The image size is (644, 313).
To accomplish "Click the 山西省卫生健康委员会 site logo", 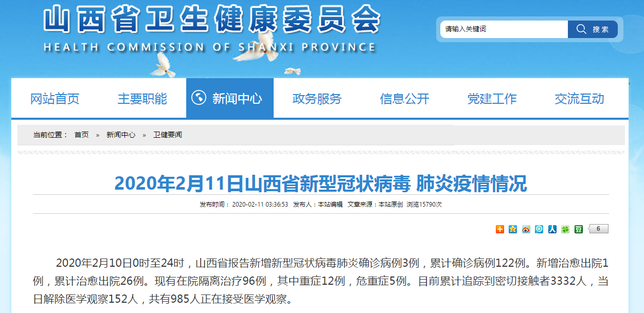I will coord(211,21).
